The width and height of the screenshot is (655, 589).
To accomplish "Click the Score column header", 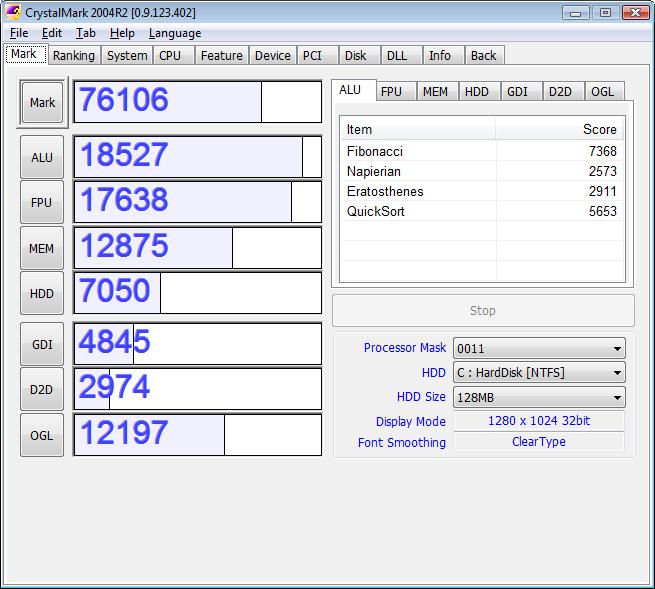I will (560, 129).
